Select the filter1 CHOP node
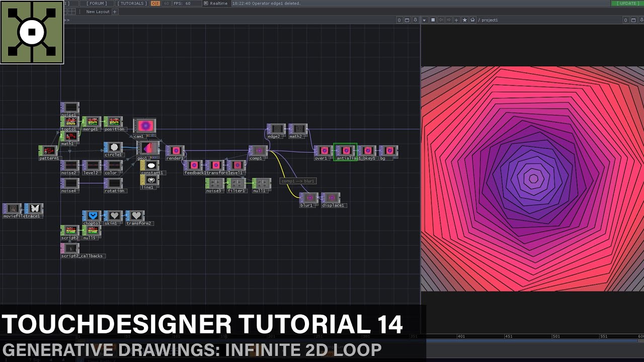Image resolution: width=644 pixels, height=362 pixels. pyautogui.click(x=236, y=184)
